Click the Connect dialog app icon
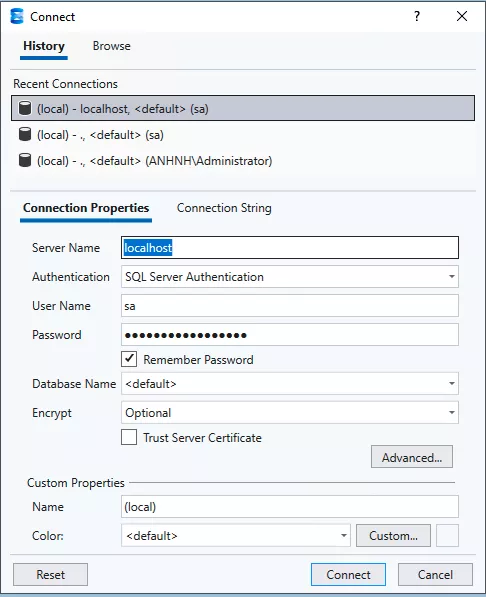This screenshot has width=486, height=597. point(17,16)
